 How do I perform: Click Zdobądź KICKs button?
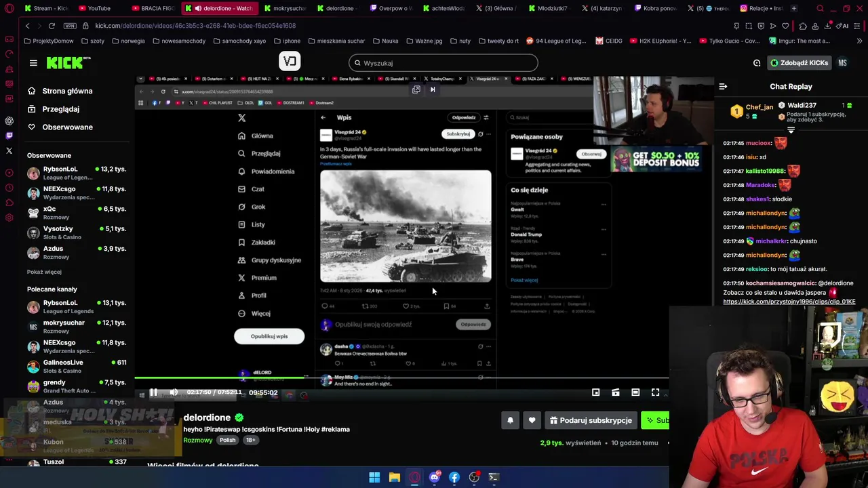[x=799, y=63]
